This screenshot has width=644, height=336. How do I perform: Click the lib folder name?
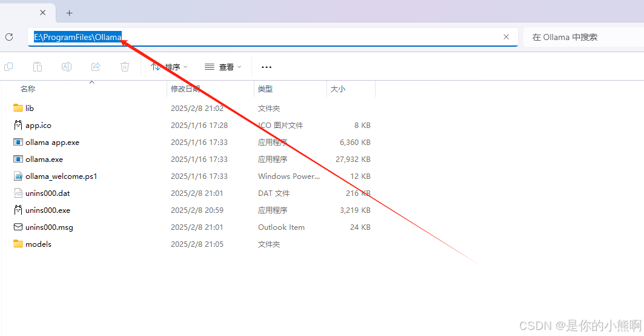(30, 108)
